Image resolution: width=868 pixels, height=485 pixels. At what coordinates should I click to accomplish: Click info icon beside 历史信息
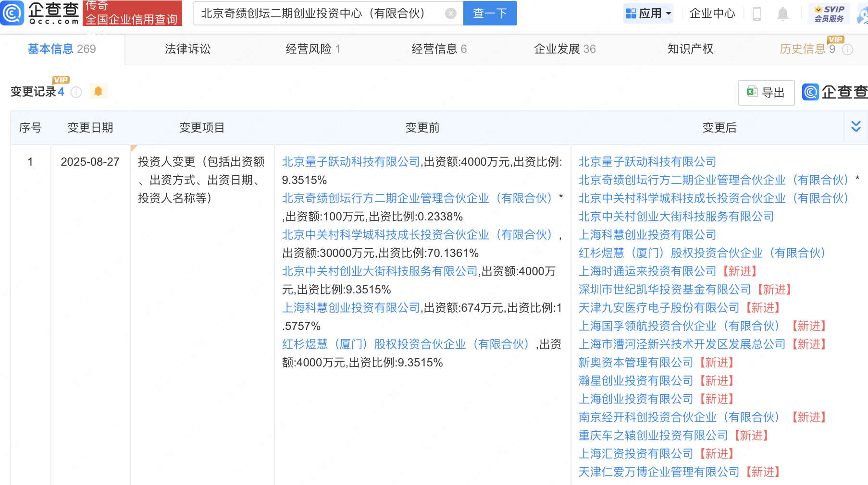click(848, 49)
